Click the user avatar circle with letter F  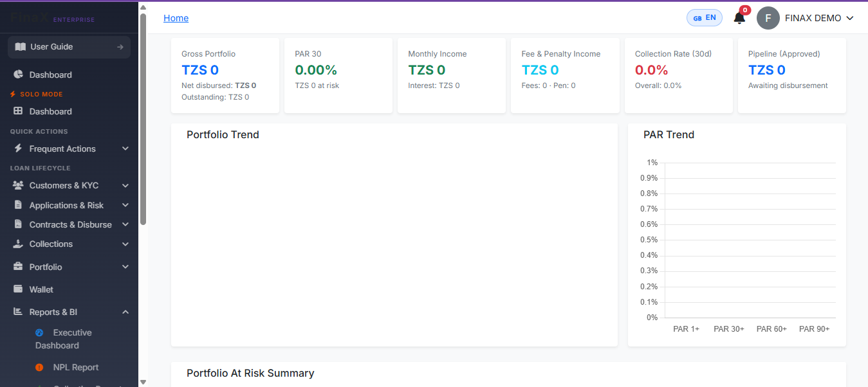768,18
